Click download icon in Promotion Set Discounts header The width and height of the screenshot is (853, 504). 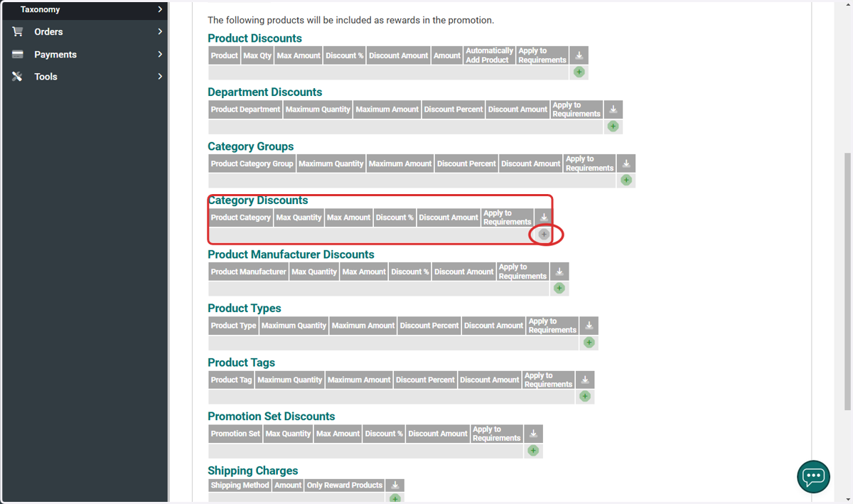(x=534, y=434)
